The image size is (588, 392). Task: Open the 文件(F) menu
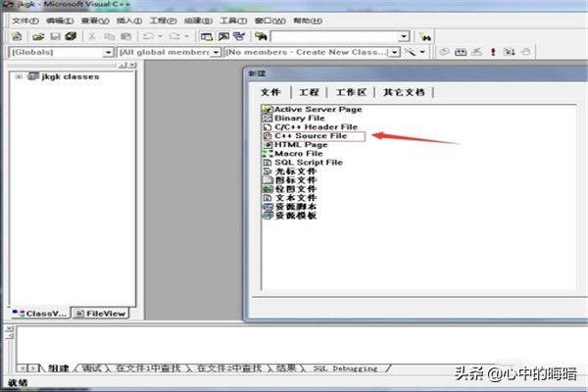tap(24, 21)
